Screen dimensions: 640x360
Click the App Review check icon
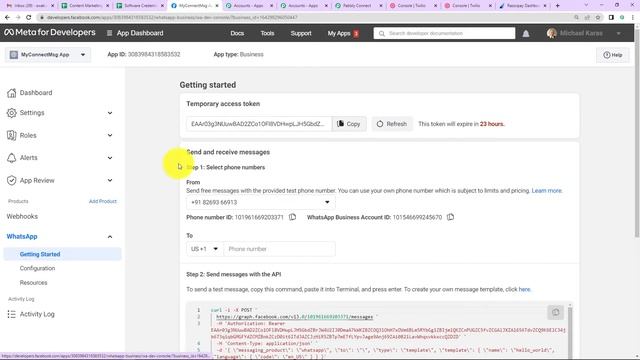(x=11, y=180)
